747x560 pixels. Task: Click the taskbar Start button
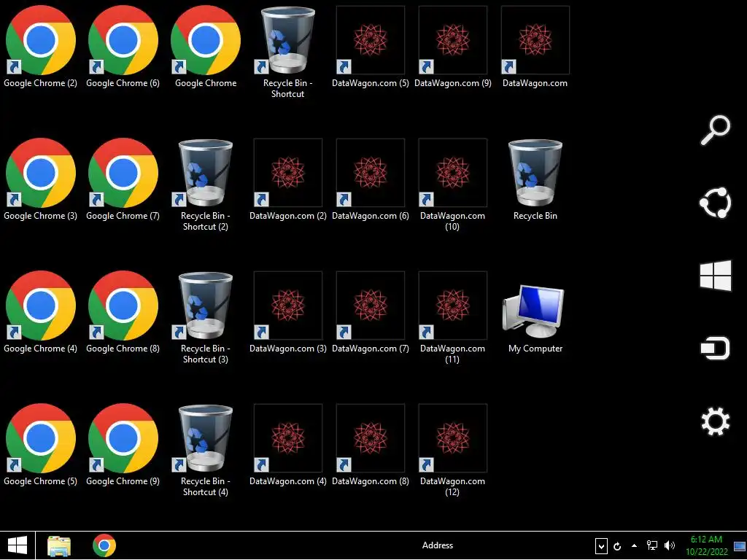[18, 545]
